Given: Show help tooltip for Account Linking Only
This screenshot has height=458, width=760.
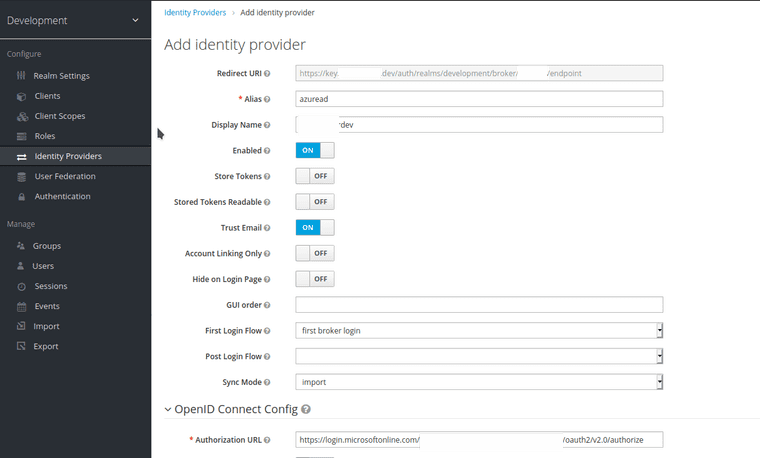Looking at the screenshot, I should (x=267, y=253).
